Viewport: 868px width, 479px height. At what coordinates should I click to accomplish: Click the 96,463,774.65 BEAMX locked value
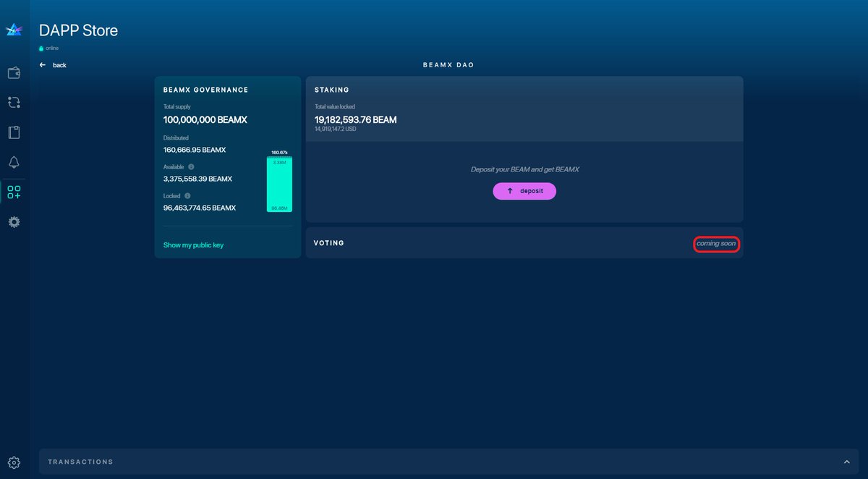[x=200, y=208]
